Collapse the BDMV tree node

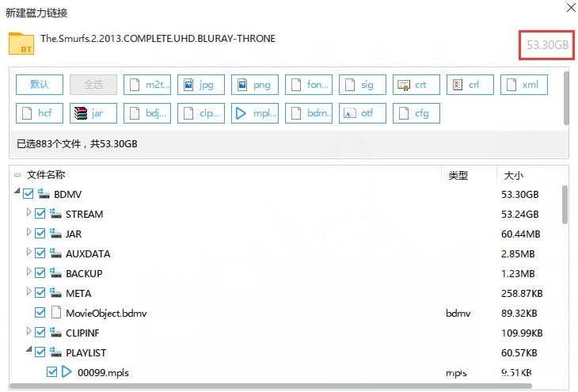pyautogui.click(x=17, y=191)
